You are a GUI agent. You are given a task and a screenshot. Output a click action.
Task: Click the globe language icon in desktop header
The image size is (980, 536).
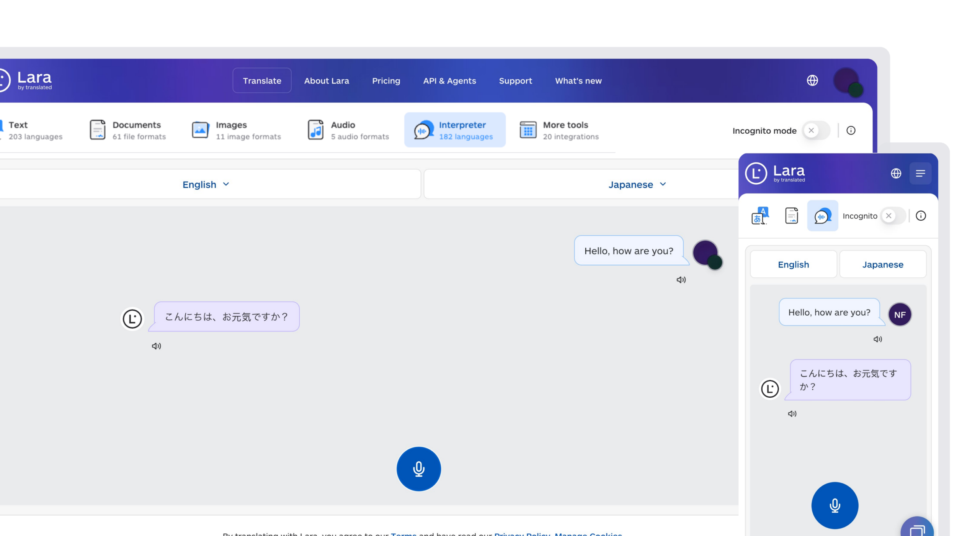click(x=812, y=80)
